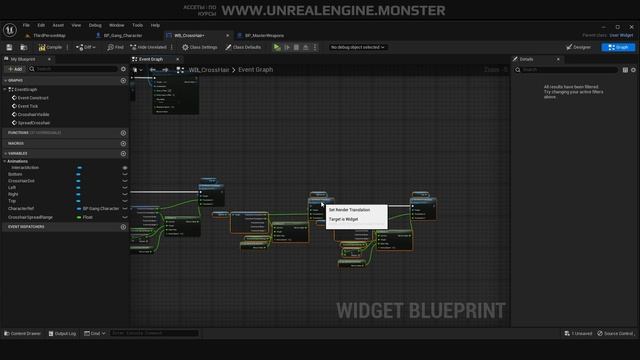Close the Event Graph tab
640x360 pixels.
click(x=178, y=59)
